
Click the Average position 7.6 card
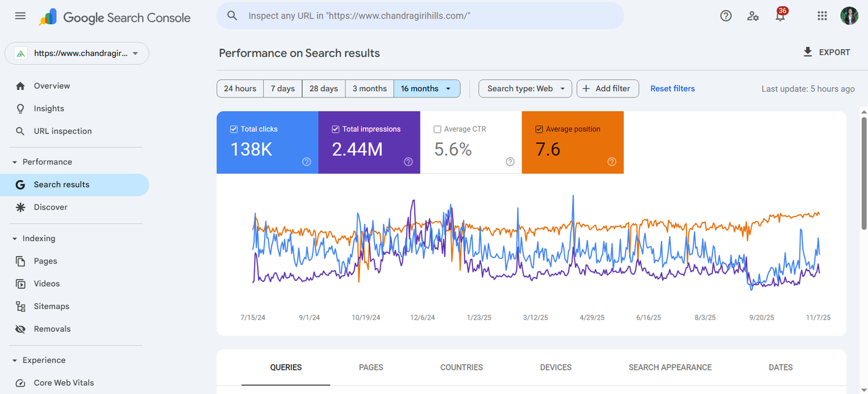click(x=573, y=143)
